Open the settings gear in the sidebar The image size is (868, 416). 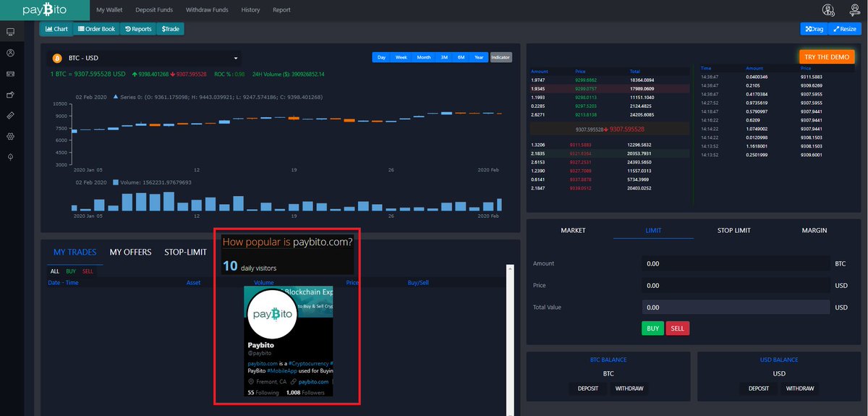click(11, 136)
